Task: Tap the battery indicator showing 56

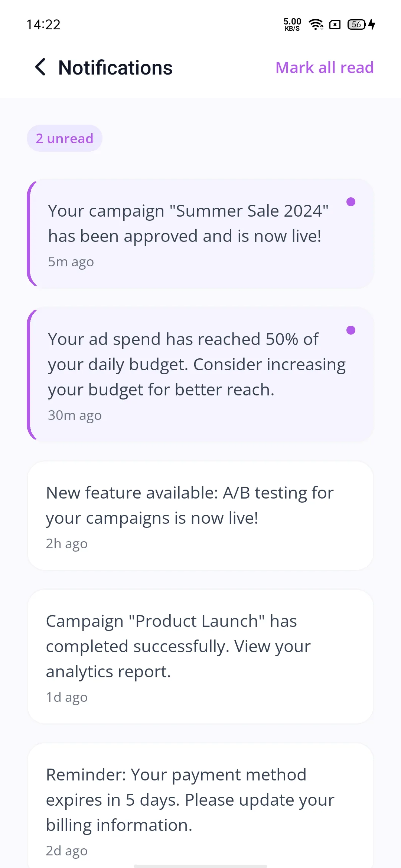Action: coord(357,24)
